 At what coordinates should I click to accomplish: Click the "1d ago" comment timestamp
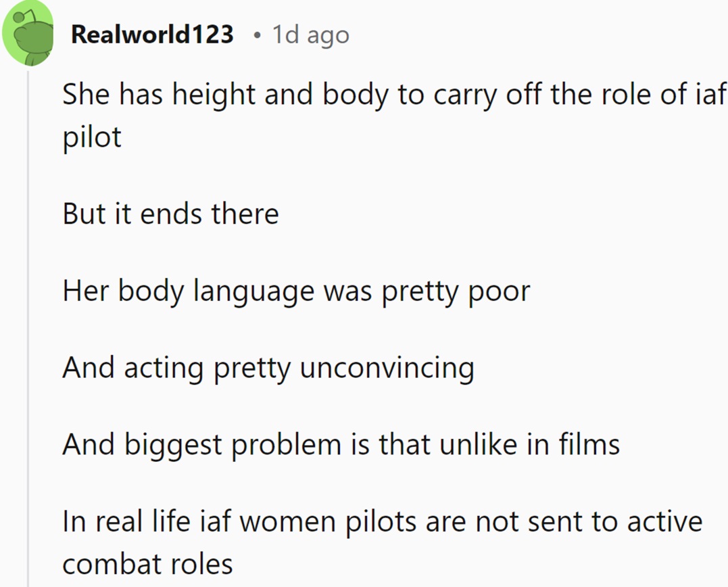coord(311,34)
